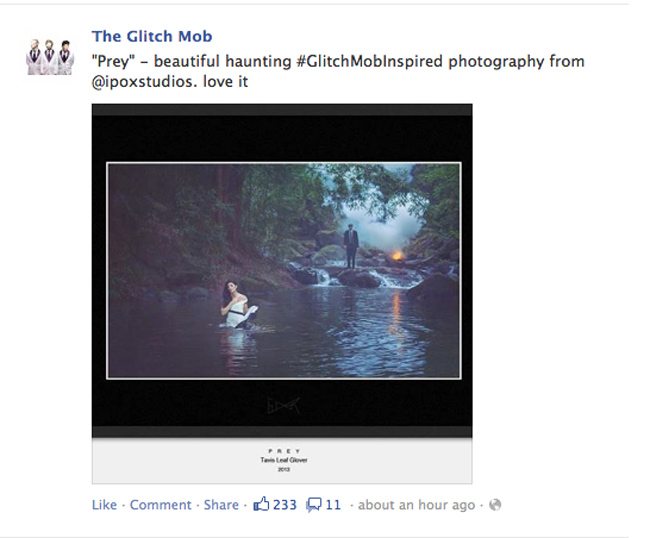Open The Glitch Mob page name link
The height and width of the screenshot is (538, 650).
tap(152, 36)
